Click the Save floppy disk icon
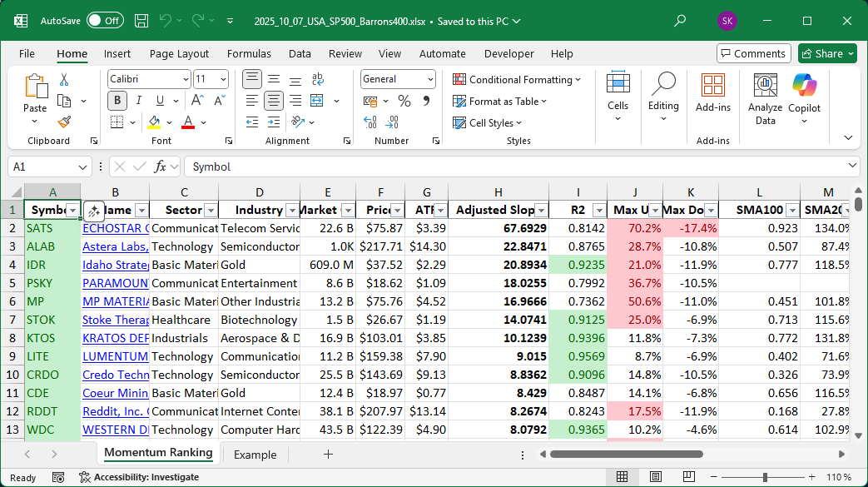The height and width of the screenshot is (487, 868). pos(141,21)
